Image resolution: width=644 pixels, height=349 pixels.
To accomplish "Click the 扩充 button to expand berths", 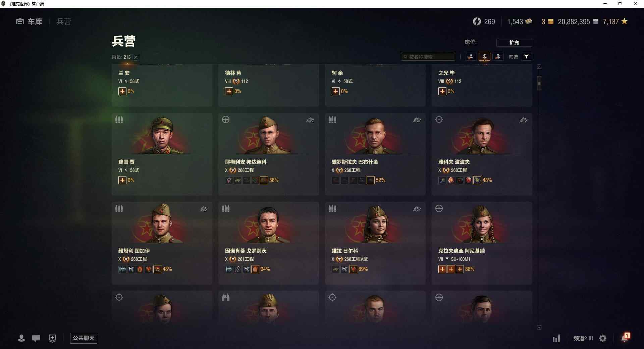I will pyautogui.click(x=514, y=43).
